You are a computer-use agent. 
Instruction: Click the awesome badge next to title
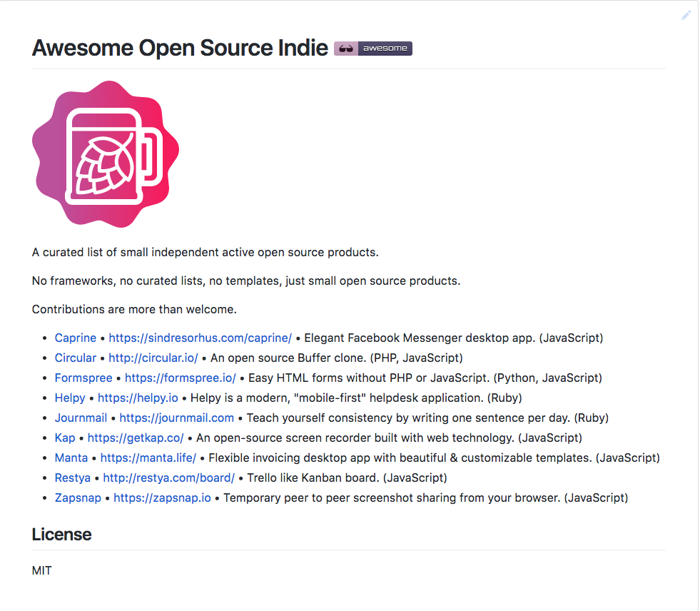click(372, 48)
